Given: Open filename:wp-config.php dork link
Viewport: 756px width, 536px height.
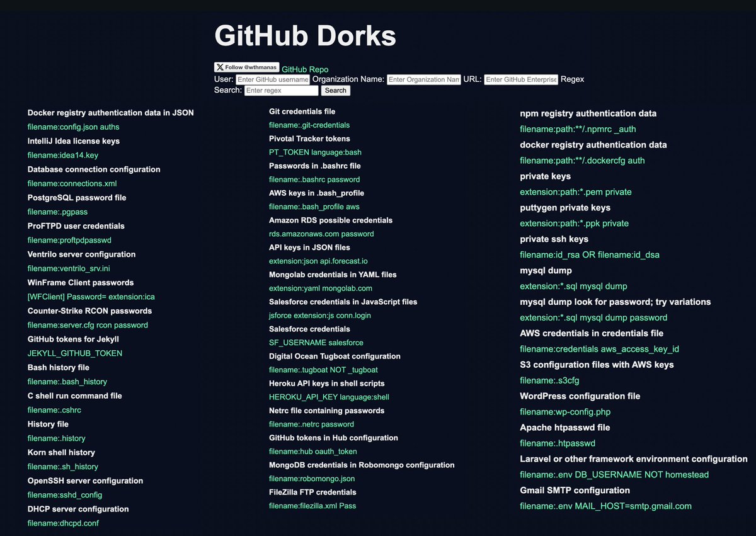Looking at the screenshot, I should 565,412.
